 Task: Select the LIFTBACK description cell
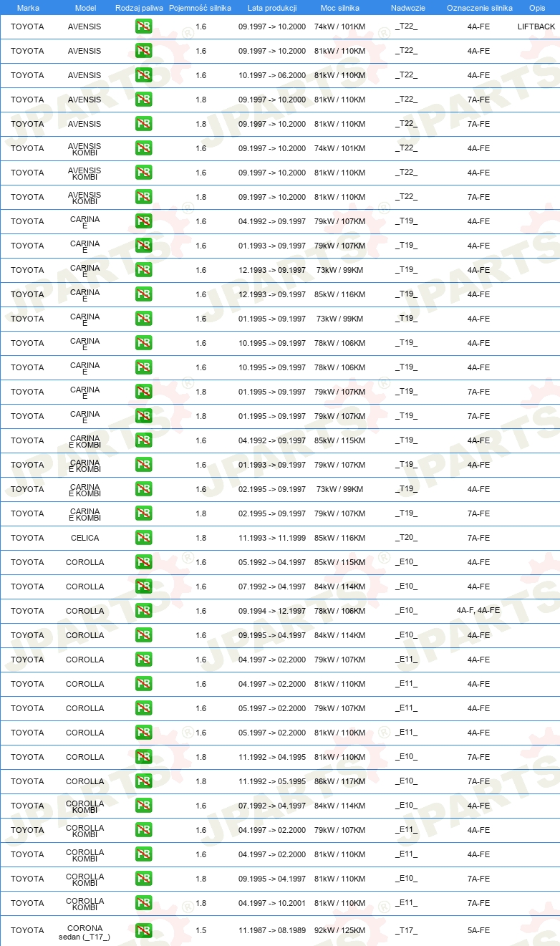[x=536, y=26]
